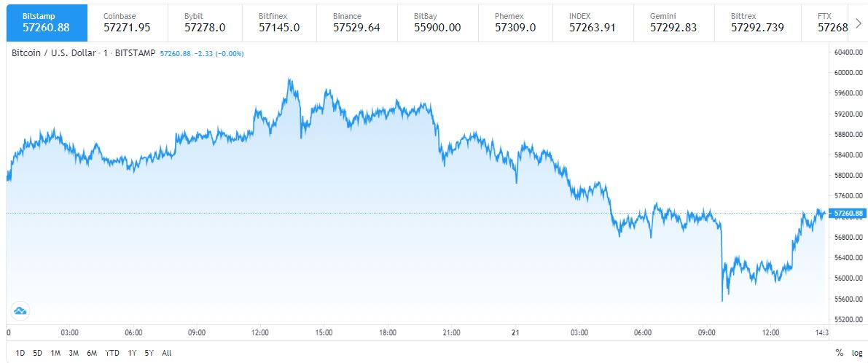Click the cloud icon on the chart
Screen dimensions: 868x363
(x=20, y=311)
